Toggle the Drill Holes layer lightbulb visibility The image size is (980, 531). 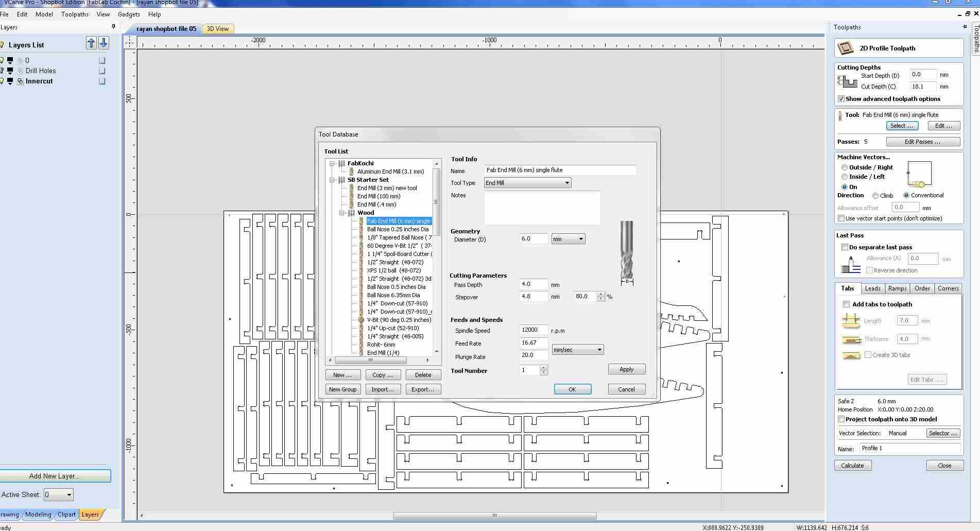[2, 71]
